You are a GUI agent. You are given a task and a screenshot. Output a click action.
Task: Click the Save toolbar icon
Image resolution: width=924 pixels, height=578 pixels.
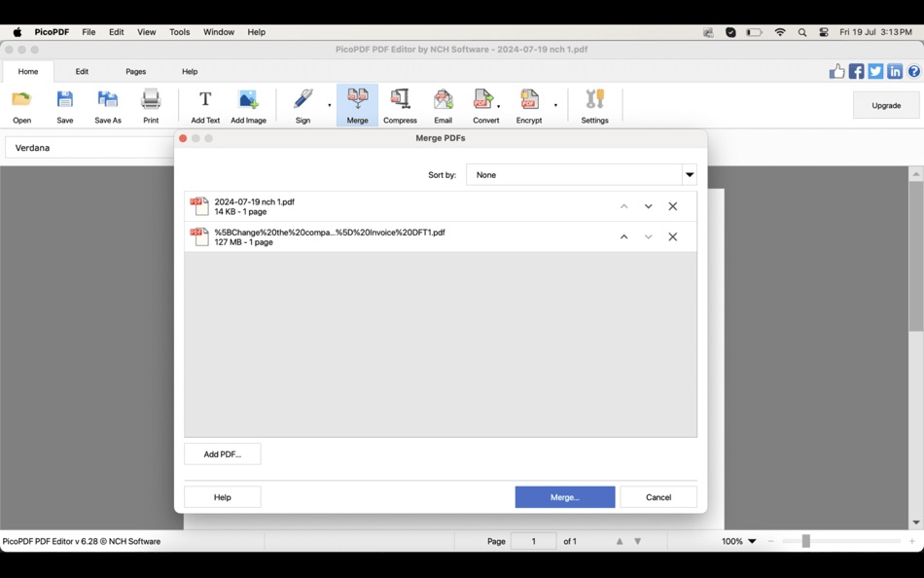coord(65,105)
